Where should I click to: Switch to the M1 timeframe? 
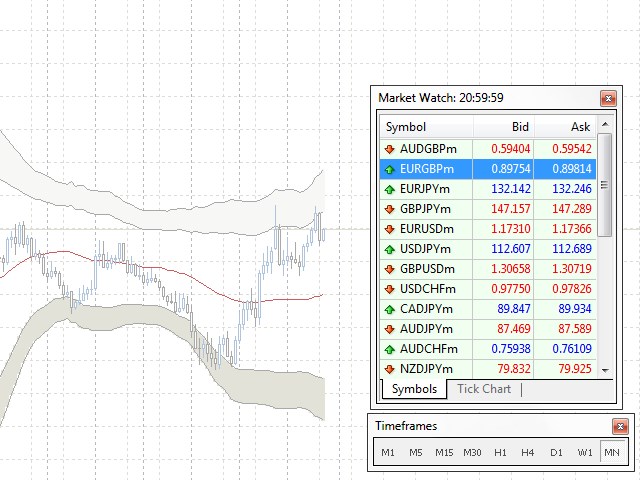coord(388,453)
